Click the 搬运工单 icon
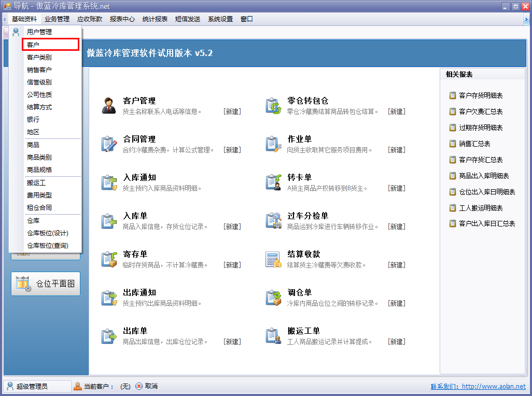The height and width of the screenshot is (396, 532). click(x=273, y=335)
